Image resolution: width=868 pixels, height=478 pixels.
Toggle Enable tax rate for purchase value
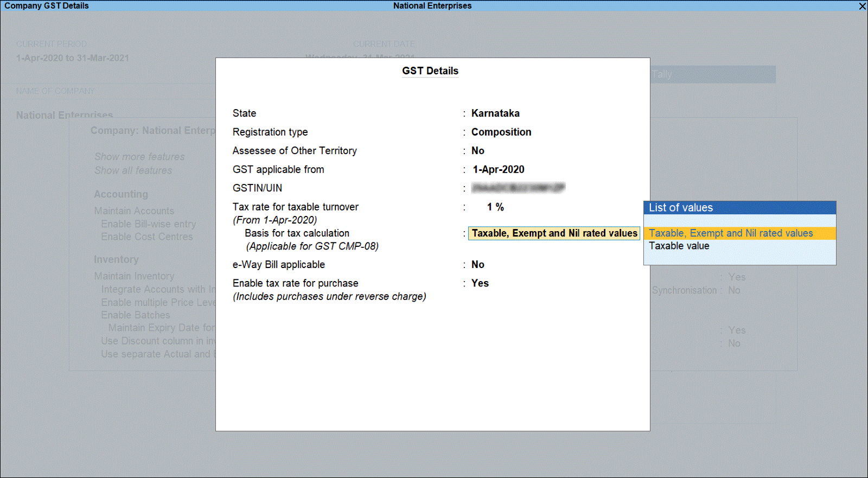coord(480,283)
